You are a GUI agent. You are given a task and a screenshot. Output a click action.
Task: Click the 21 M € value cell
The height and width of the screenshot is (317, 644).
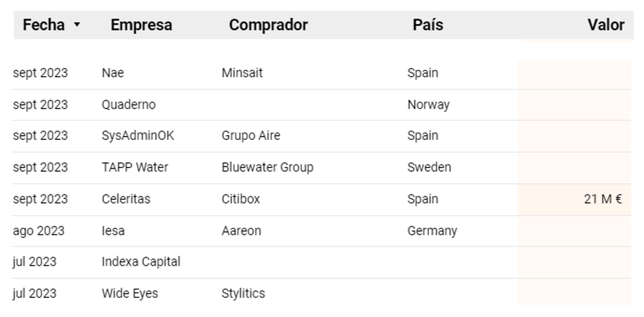pyautogui.click(x=603, y=199)
